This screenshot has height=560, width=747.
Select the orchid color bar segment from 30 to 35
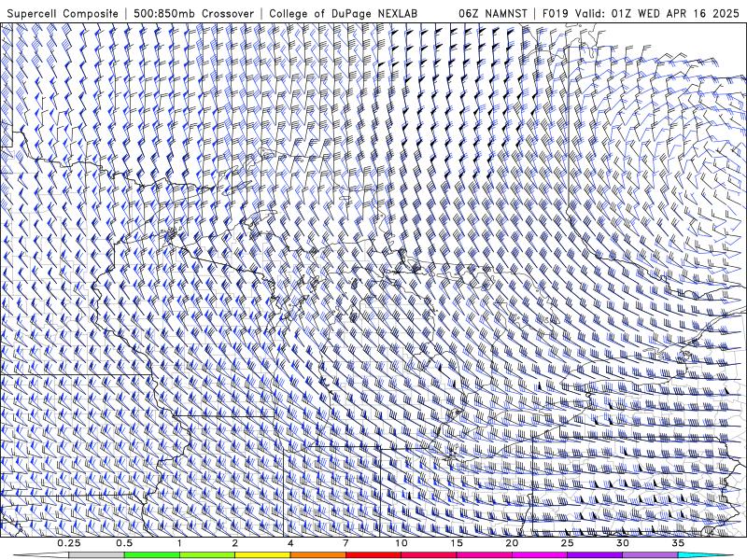point(650,555)
